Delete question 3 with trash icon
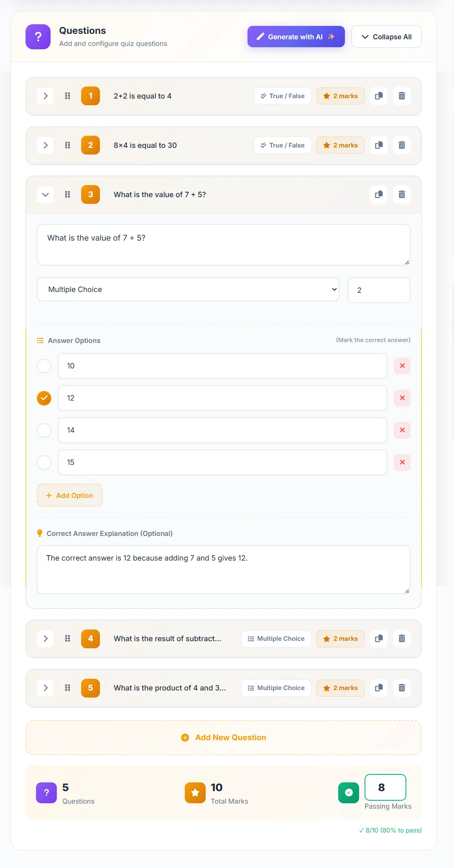This screenshot has width=454, height=868. 401,195
